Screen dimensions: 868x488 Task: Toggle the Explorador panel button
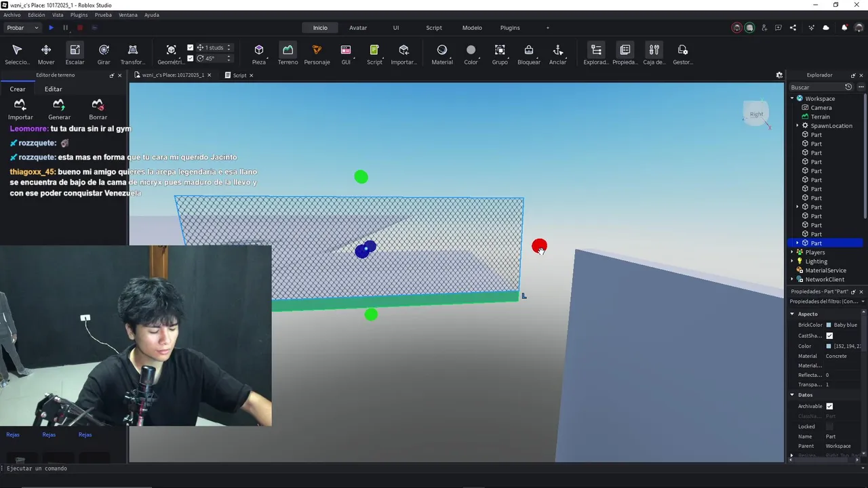point(596,54)
